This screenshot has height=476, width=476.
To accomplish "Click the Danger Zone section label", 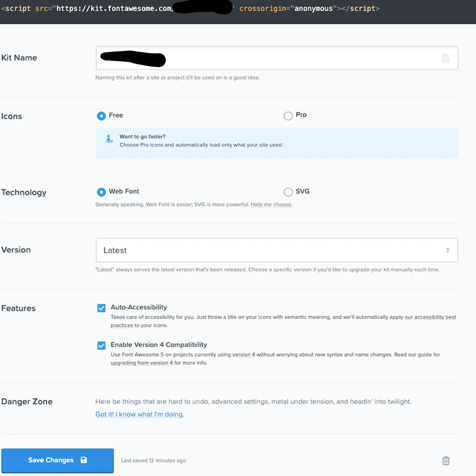I will tap(27, 402).
